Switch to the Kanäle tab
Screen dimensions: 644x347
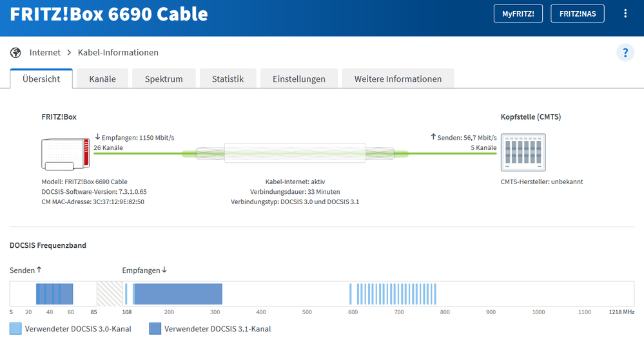[102, 79]
